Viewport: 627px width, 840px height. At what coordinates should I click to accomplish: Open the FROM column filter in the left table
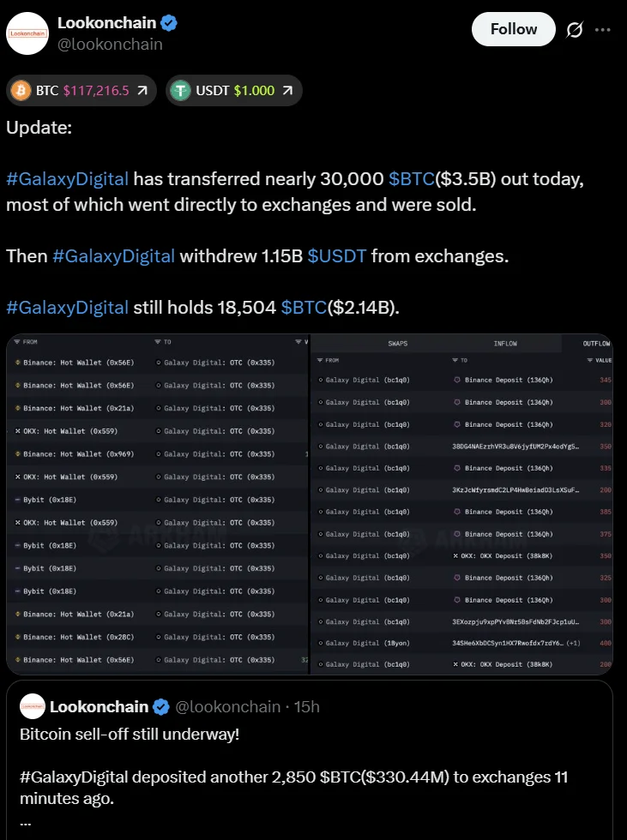click(x=26, y=342)
